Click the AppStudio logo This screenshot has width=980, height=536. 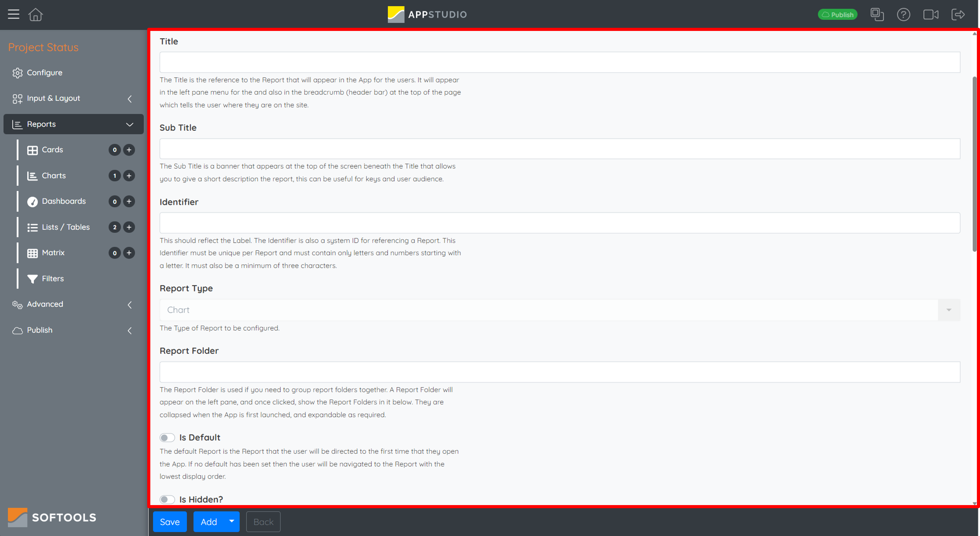[x=427, y=14]
